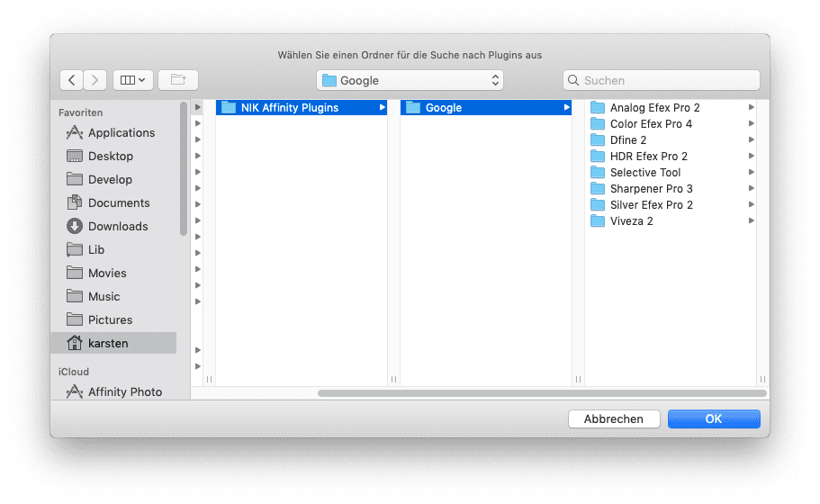Grab the column resize handle after Google column
This screenshot has height=504, width=820.
pyautogui.click(x=578, y=379)
